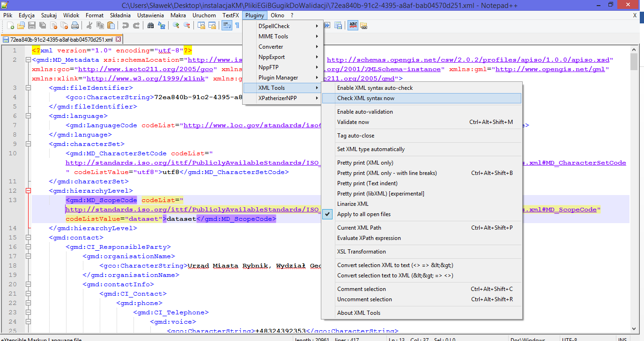Collapse gmd:hierarchyLevel fold on line 12
Viewport: 644px width, 341px height.
tap(28, 191)
